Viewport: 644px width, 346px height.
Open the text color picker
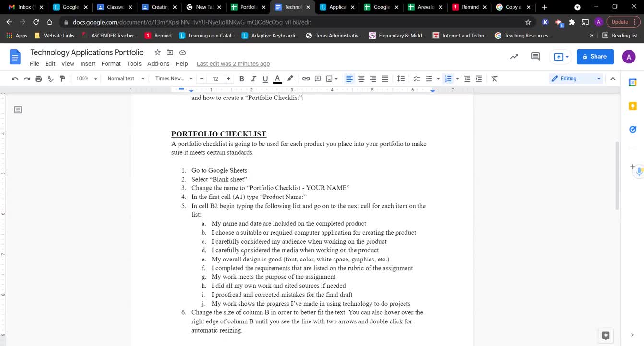pos(277,79)
